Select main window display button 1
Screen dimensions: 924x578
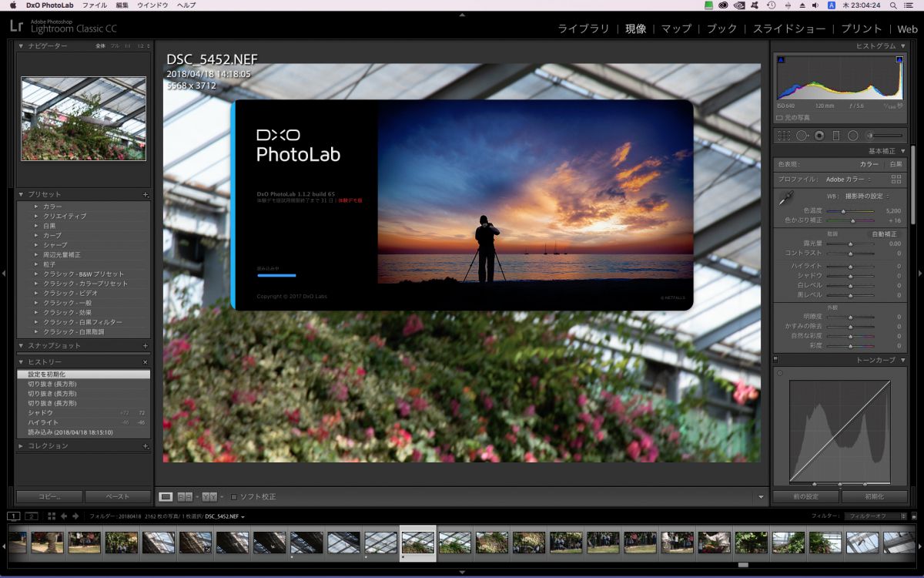pos(14,516)
